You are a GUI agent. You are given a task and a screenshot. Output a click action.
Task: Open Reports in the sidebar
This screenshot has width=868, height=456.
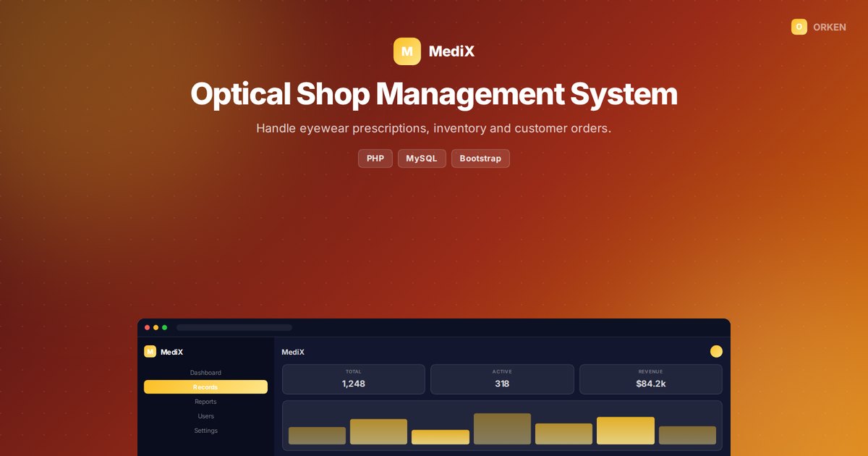tap(205, 402)
